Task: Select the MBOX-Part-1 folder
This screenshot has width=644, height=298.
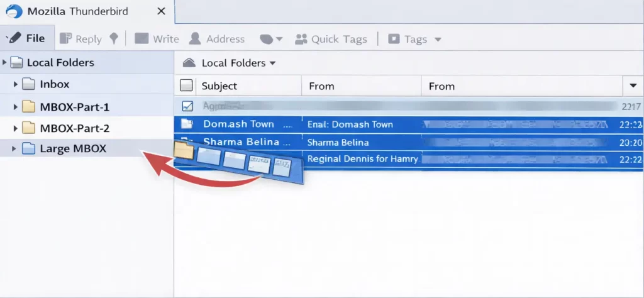Action: coord(75,107)
